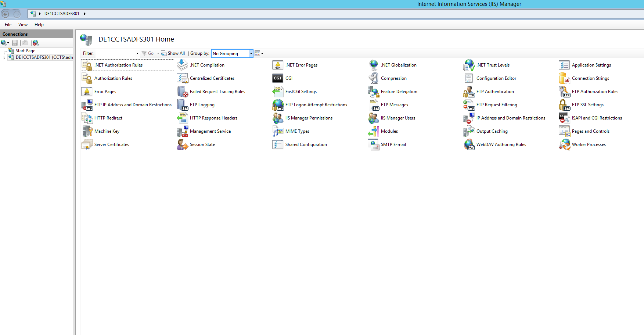Click the Forward navigation arrow
This screenshot has height=335, width=644.
pos(17,14)
